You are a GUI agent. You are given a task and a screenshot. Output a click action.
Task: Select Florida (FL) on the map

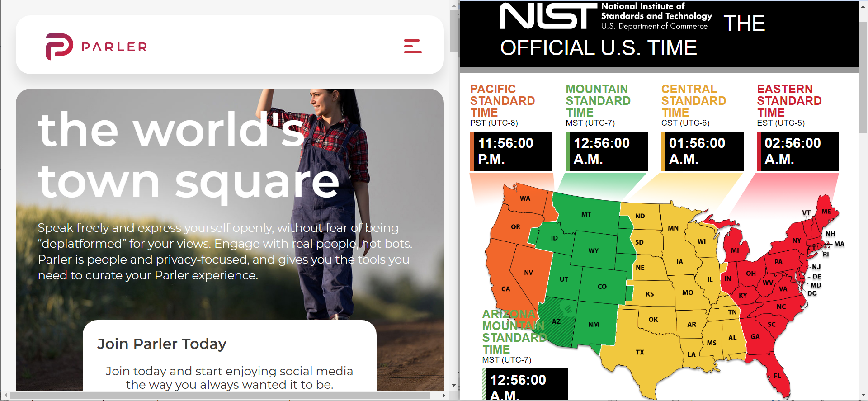pyautogui.click(x=777, y=376)
